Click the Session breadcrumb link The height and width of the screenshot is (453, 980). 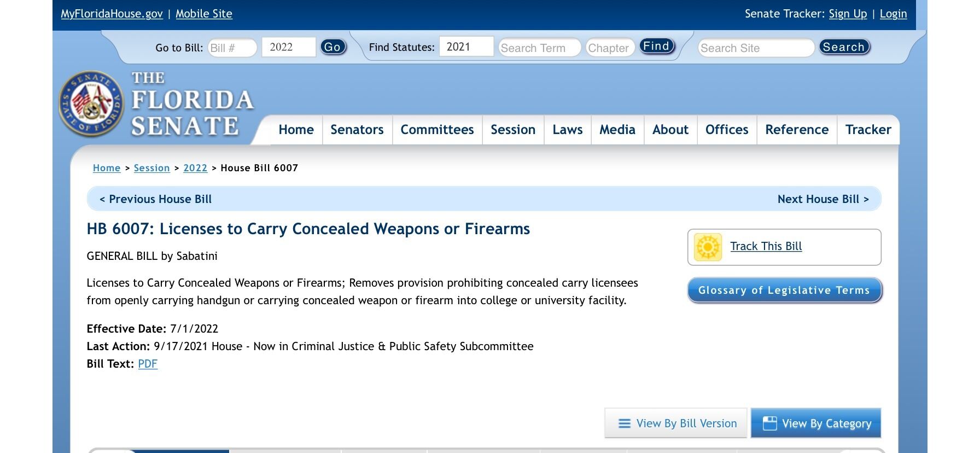(152, 168)
